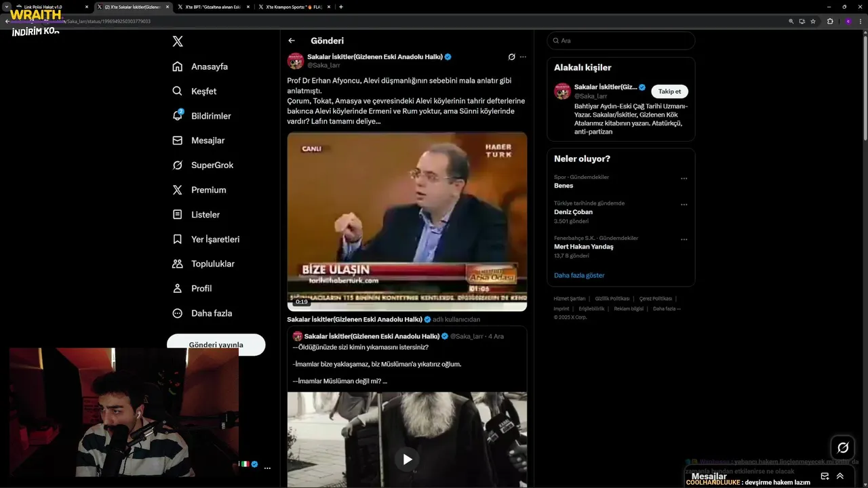Open more options for Deniz Çoban trend
This screenshot has height=488, width=868.
tap(684, 205)
